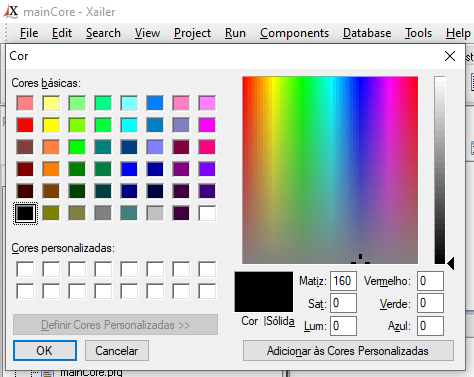Click the Vermelho input field
The width and height of the screenshot is (474, 377).
(x=430, y=281)
